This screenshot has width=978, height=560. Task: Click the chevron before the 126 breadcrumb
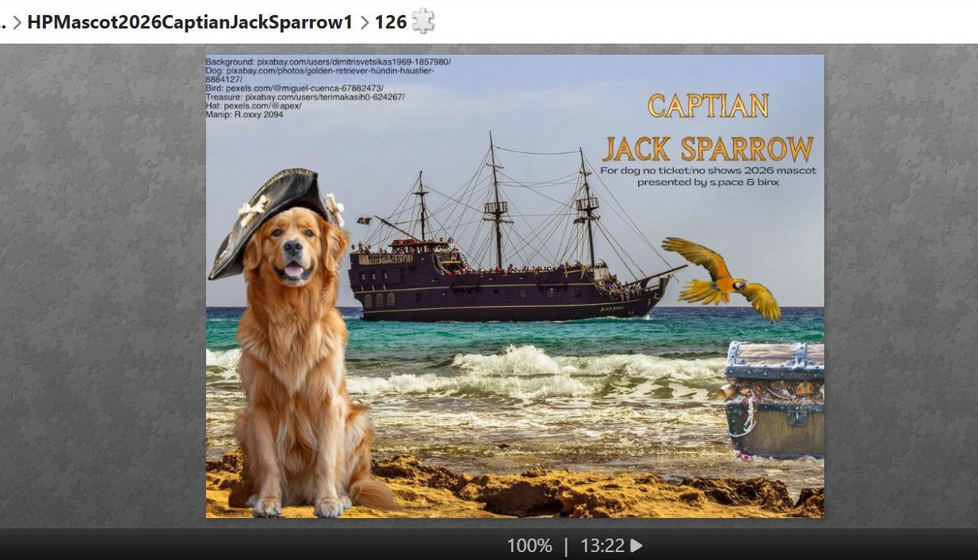(x=365, y=22)
